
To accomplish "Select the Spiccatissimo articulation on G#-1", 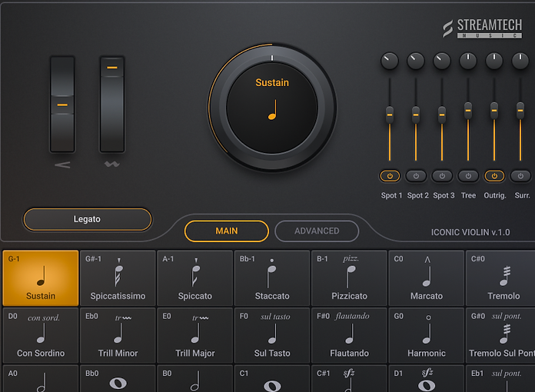I will point(118,278).
